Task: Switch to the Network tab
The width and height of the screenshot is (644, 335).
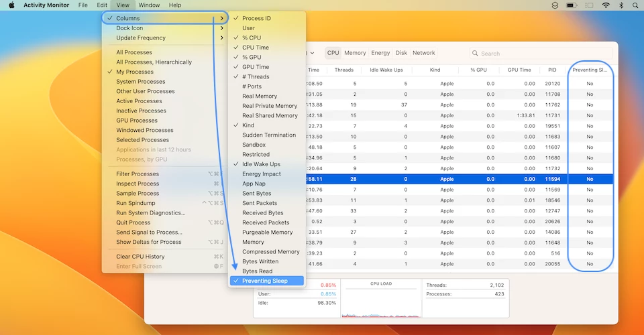Action: coord(424,53)
